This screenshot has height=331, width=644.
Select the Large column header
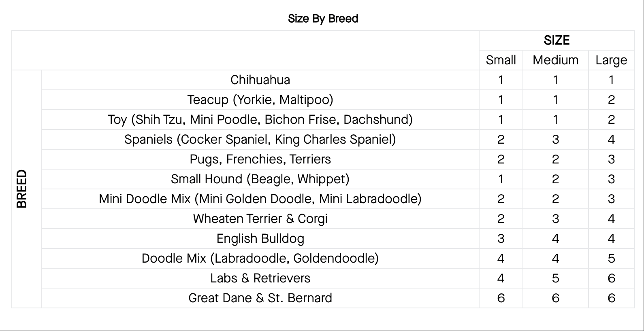click(x=611, y=60)
